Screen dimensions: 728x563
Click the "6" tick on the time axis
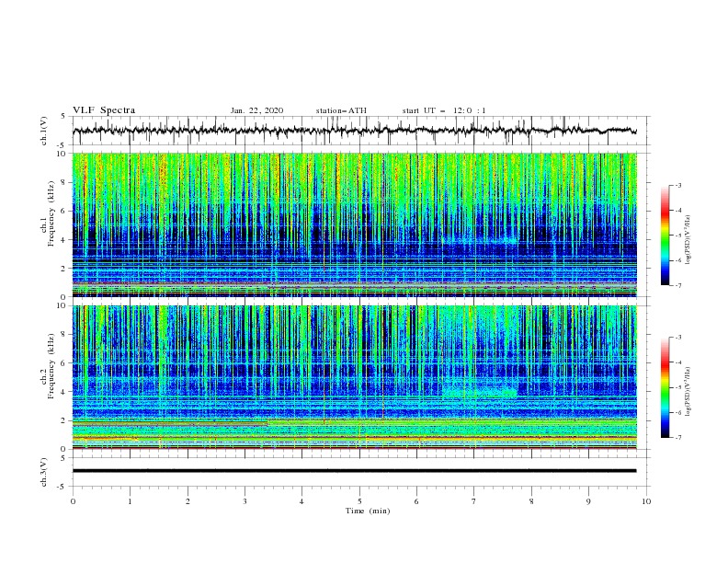tap(416, 501)
